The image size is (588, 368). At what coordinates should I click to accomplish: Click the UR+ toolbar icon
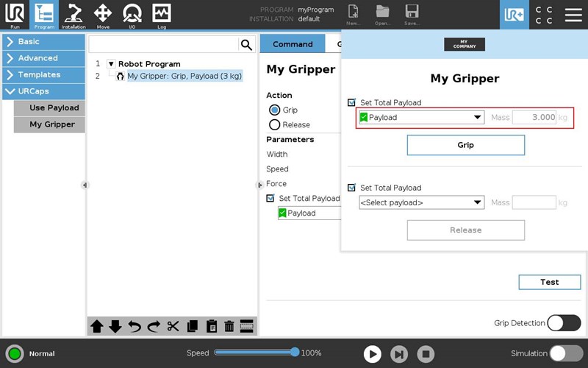514,15
